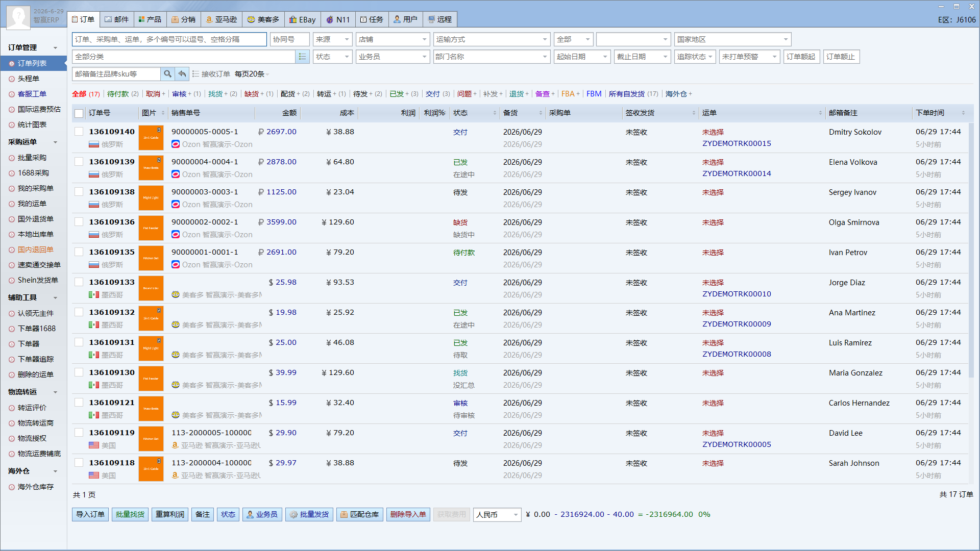980x551 pixels.
Task: Switch to the 亚马逊 tab
Action: coord(222,19)
